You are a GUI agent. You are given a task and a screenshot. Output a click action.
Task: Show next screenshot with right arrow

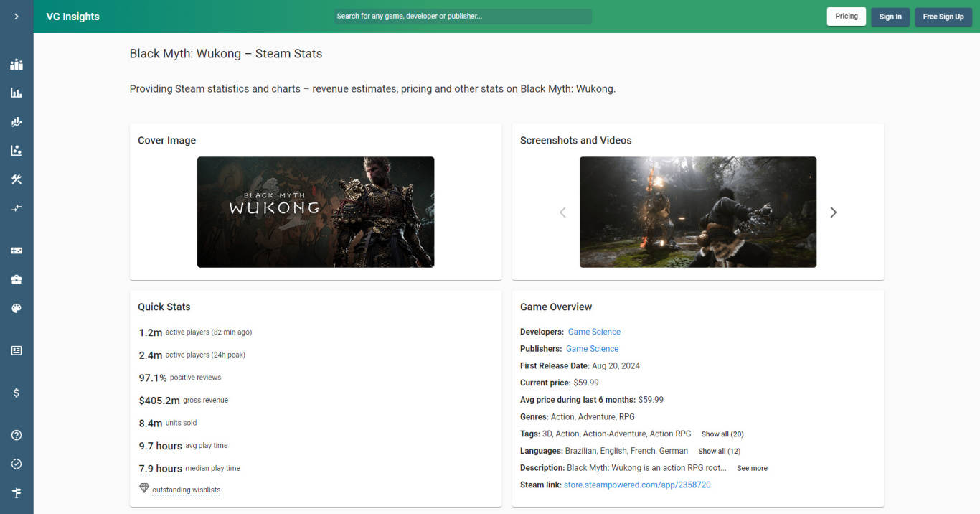pos(833,212)
